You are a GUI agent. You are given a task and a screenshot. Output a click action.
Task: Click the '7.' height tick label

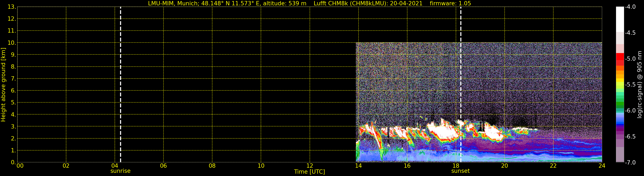click(x=13, y=79)
